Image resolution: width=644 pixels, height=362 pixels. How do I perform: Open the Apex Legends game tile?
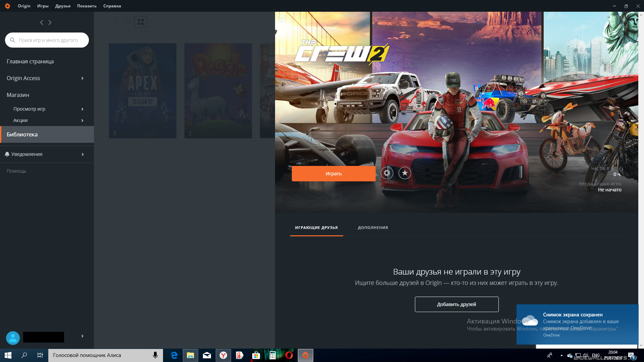(143, 90)
